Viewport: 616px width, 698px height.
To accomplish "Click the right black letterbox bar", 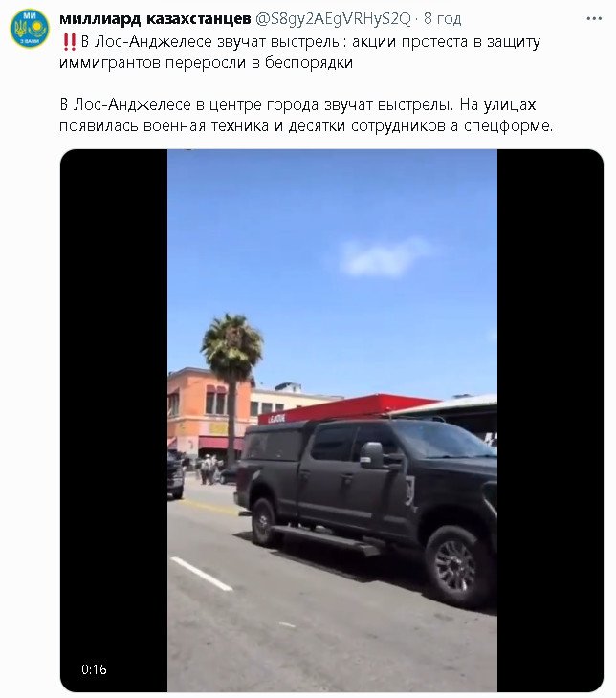I will pyautogui.click(x=550, y=421).
